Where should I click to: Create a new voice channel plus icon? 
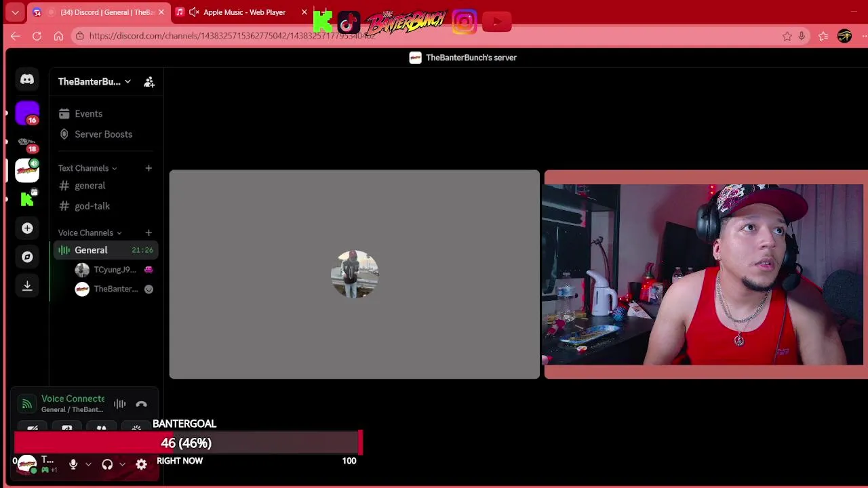[x=149, y=232]
